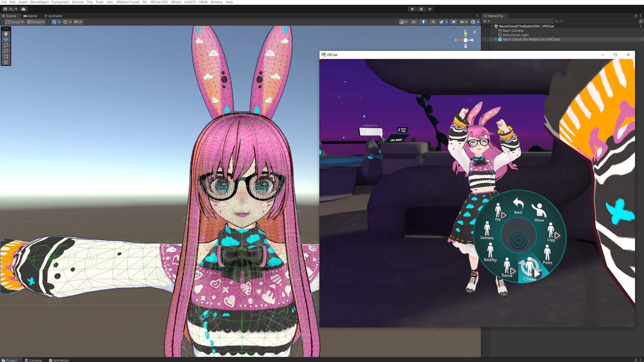Toggle 2D view mode in Scene
This screenshot has width=644, height=362.
click(x=414, y=22)
